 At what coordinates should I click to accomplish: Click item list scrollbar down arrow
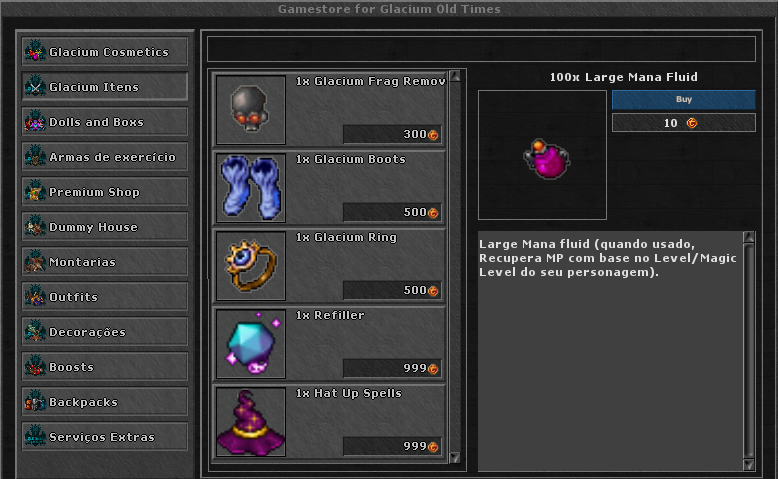pyautogui.click(x=454, y=457)
